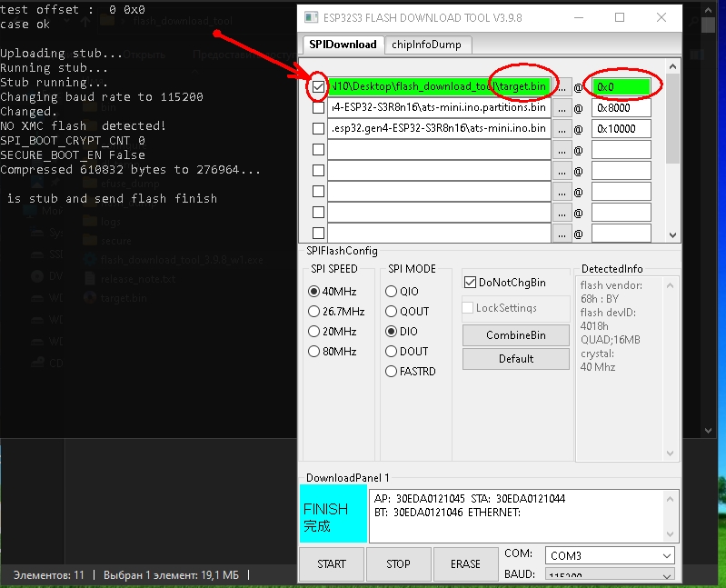Screen dimensions: 726x588
Task: Click the 'QUAD;16MB' detected info text
Action: point(611,340)
